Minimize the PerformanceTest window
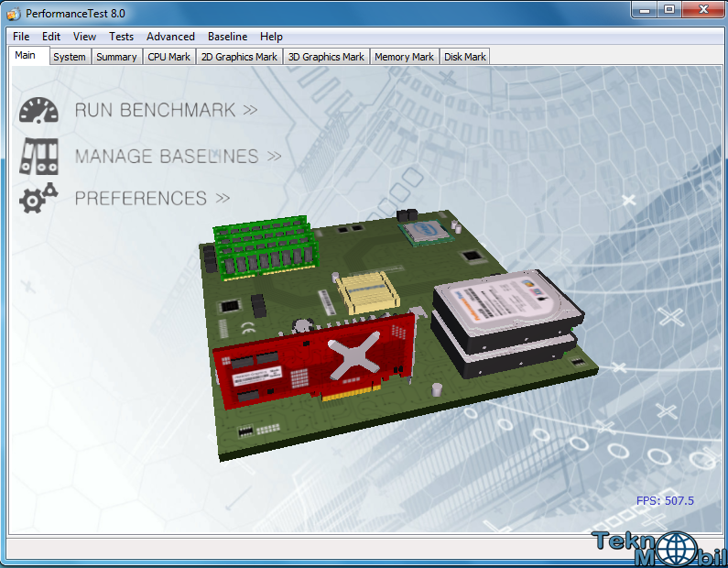The height and width of the screenshot is (568, 728). (645, 10)
